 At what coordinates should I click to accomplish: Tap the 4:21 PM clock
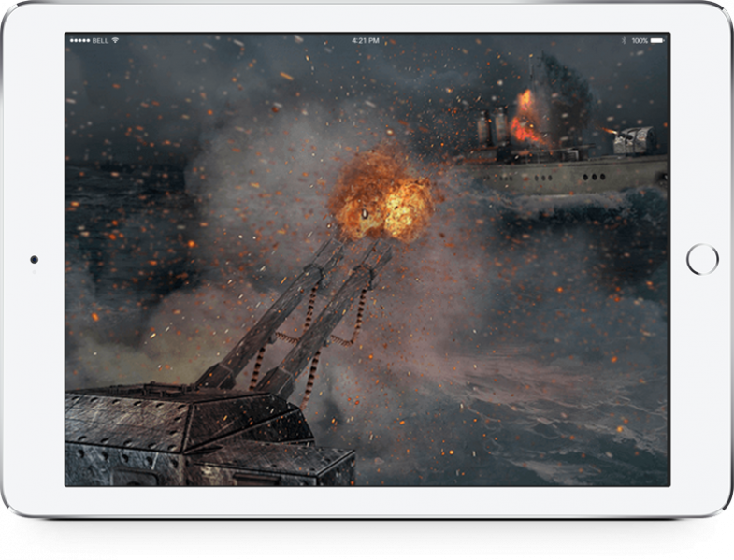pyautogui.click(x=366, y=41)
